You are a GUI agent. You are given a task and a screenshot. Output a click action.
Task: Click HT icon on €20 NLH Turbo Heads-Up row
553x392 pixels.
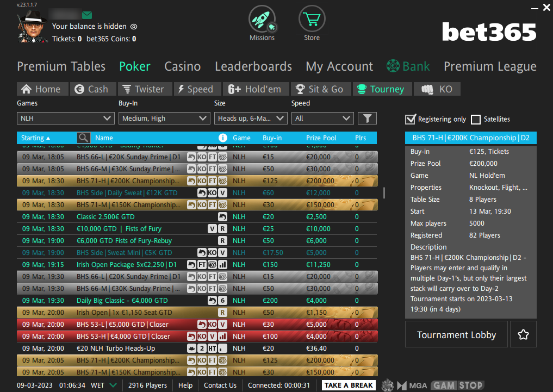[212, 349]
